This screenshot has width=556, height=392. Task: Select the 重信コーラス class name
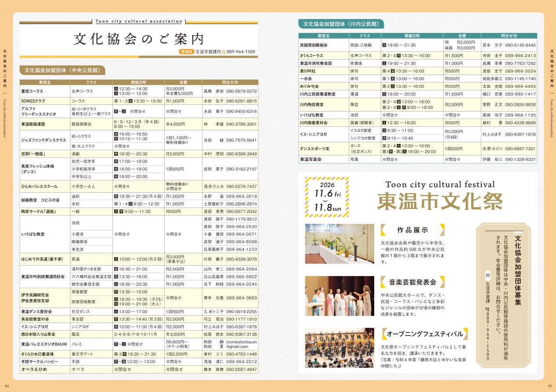[x=32, y=91]
